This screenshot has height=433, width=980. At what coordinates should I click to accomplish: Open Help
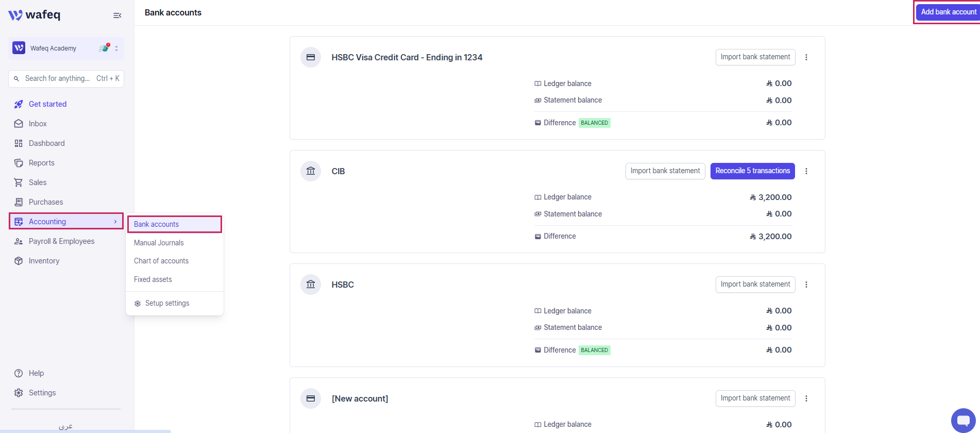(36, 373)
